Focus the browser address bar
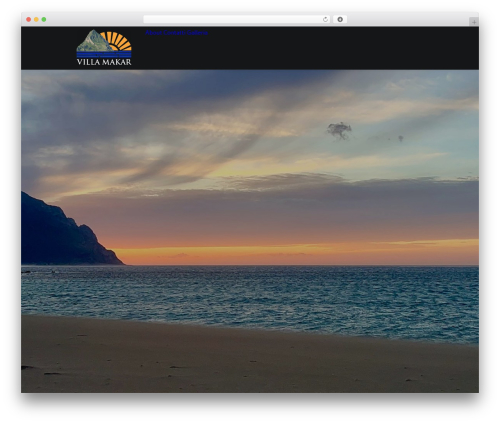Screen dimensions: 500x423 232,20
